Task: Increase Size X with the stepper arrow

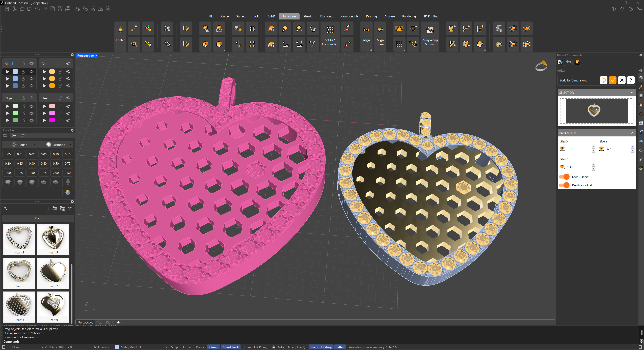Action: click(x=593, y=147)
